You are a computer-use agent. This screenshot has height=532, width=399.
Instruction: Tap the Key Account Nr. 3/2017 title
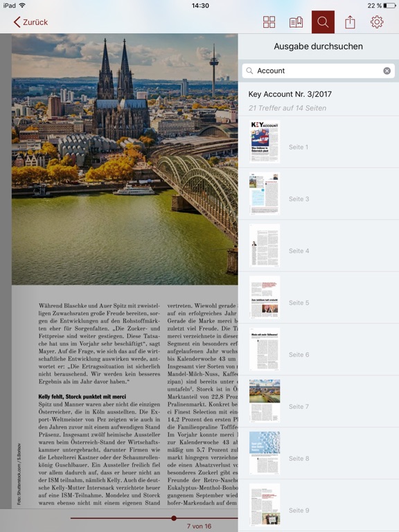(x=290, y=94)
